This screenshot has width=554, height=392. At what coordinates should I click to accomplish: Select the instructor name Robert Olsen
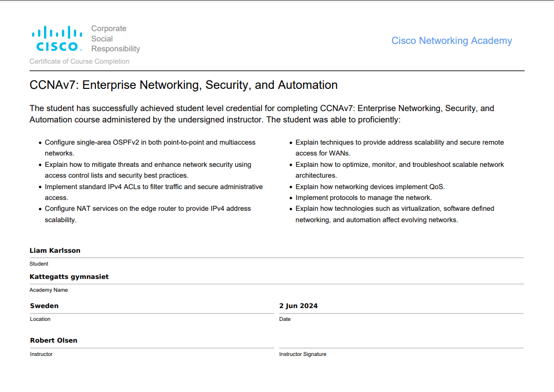[54, 340]
